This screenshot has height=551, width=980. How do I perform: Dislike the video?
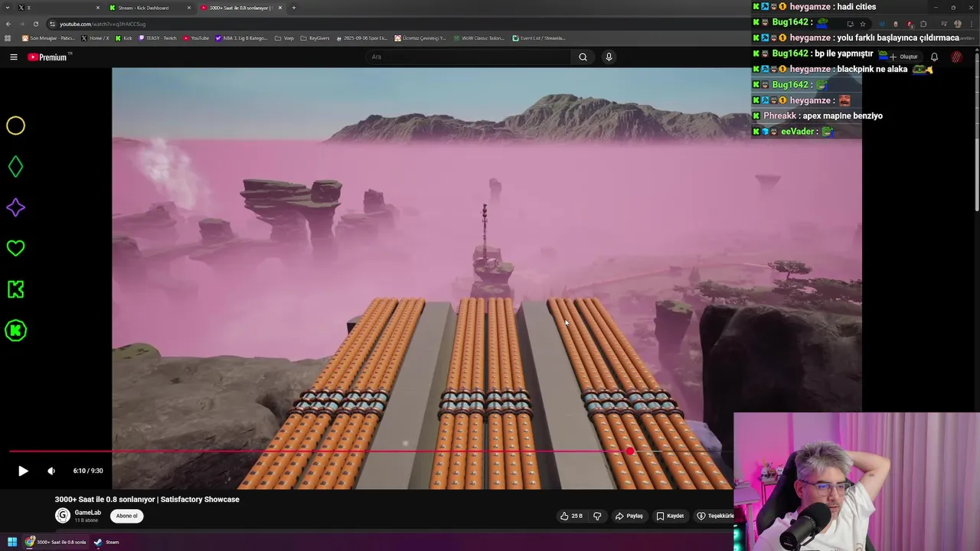click(597, 516)
